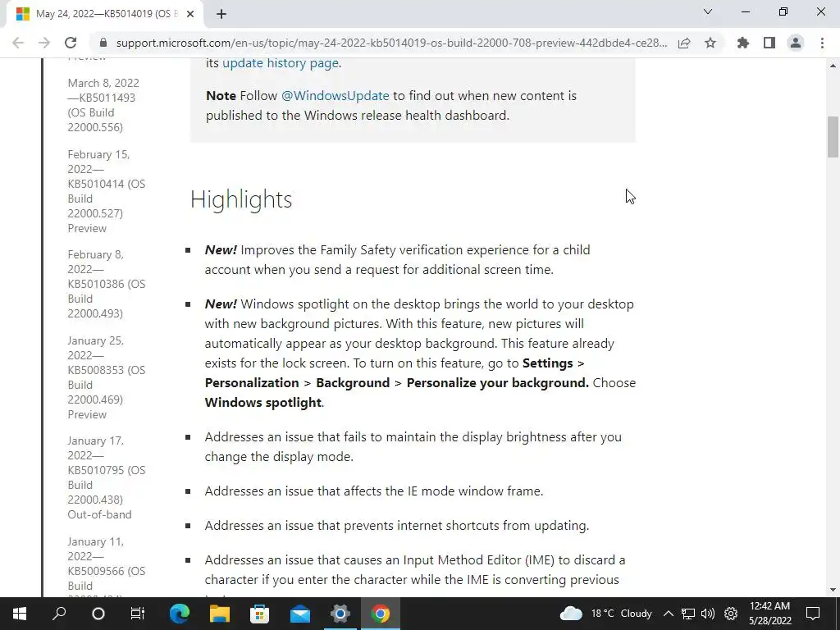
Task: Click the scrollbar down arrow
Action: pyautogui.click(x=833, y=590)
